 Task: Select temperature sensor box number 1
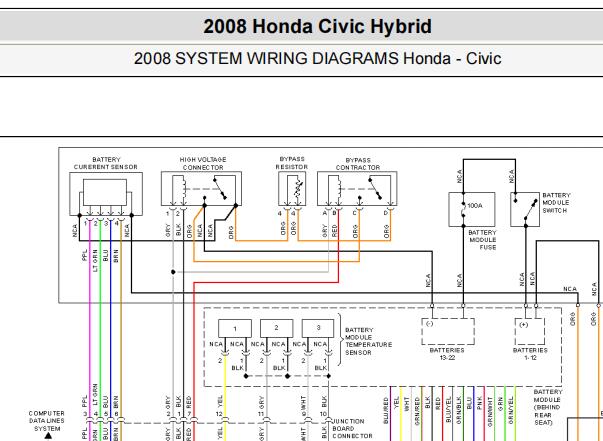click(x=235, y=328)
